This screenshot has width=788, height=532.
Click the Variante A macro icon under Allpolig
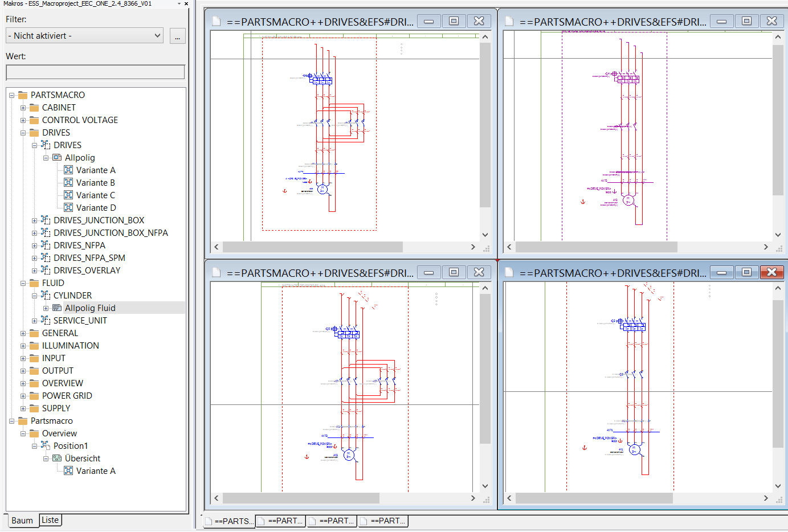point(68,170)
